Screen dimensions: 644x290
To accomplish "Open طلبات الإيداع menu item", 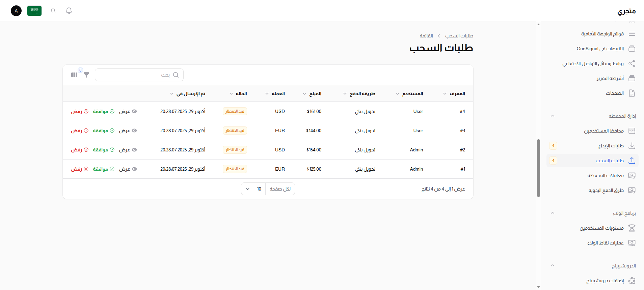I will pyautogui.click(x=592, y=146).
